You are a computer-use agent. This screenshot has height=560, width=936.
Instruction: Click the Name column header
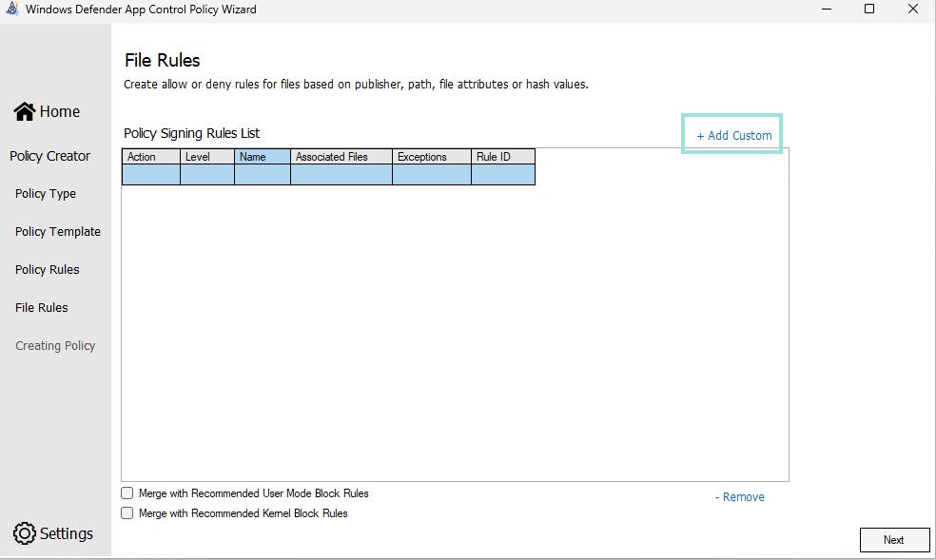click(262, 157)
